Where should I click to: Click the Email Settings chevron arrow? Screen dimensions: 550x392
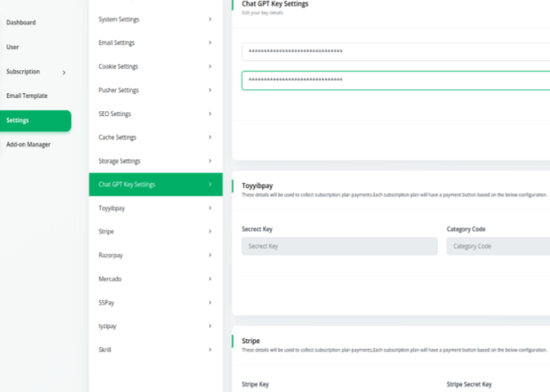[x=210, y=43]
